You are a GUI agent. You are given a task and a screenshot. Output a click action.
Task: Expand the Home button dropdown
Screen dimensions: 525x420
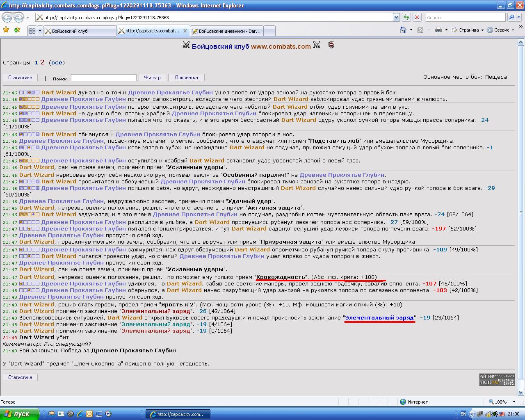click(x=411, y=30)
